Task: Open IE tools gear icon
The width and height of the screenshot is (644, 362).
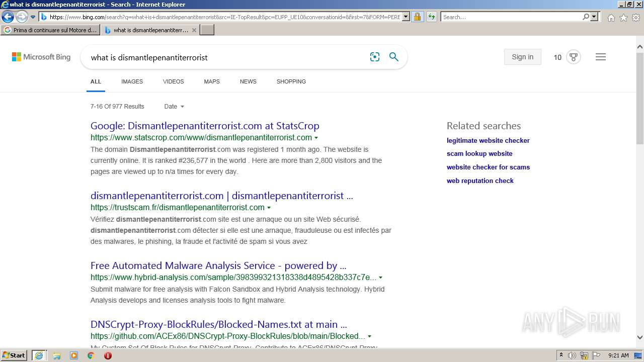Action: (x=636, y=18)
